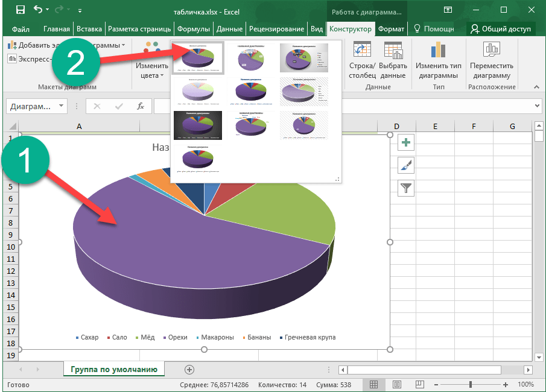Screen dimensions: 546x392
Task: Click Переместить диаграмму icon
Action: pyautogui.click(x=492, y=51)
